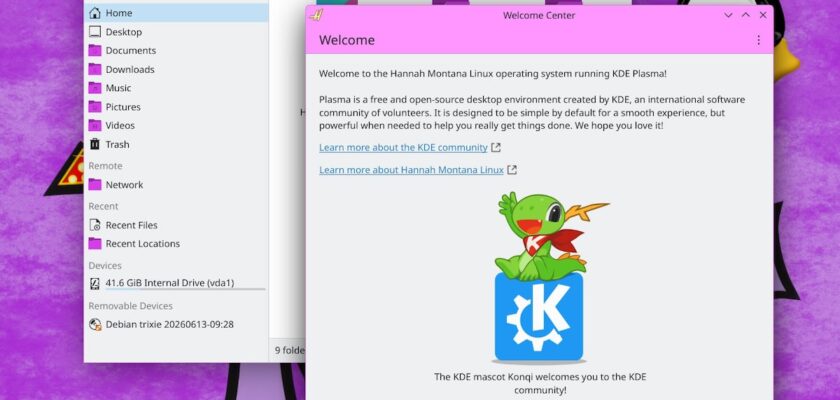Open Recent Locations
Viewport: 840px width, 400px height.
click(x=176, y=244)
